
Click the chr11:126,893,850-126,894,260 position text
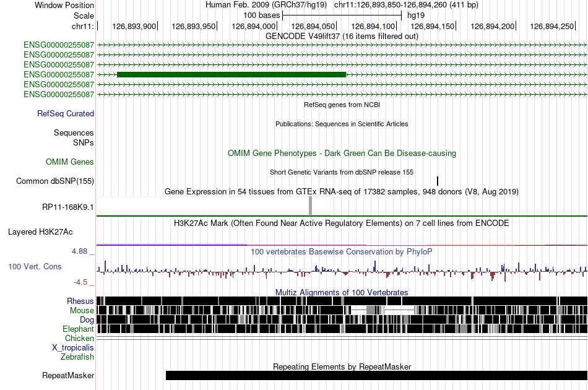[x=406, y=5]
